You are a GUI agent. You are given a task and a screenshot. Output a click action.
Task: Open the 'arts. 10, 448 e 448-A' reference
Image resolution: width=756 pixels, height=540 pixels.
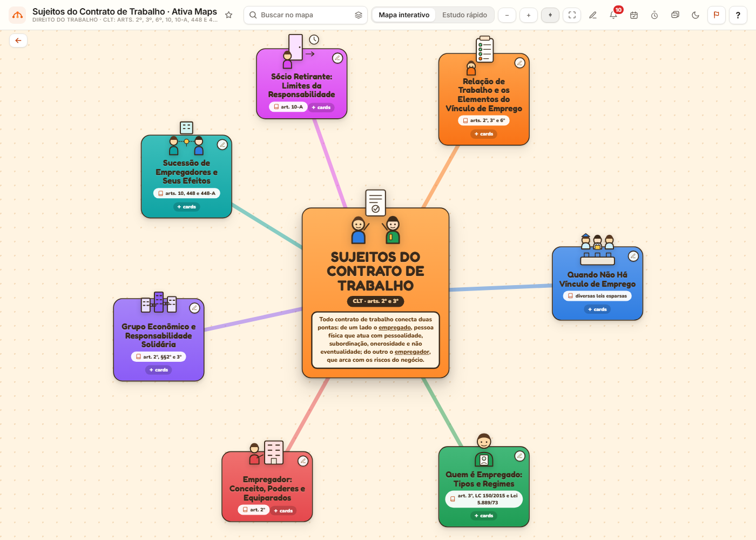[x=186, y=193]
